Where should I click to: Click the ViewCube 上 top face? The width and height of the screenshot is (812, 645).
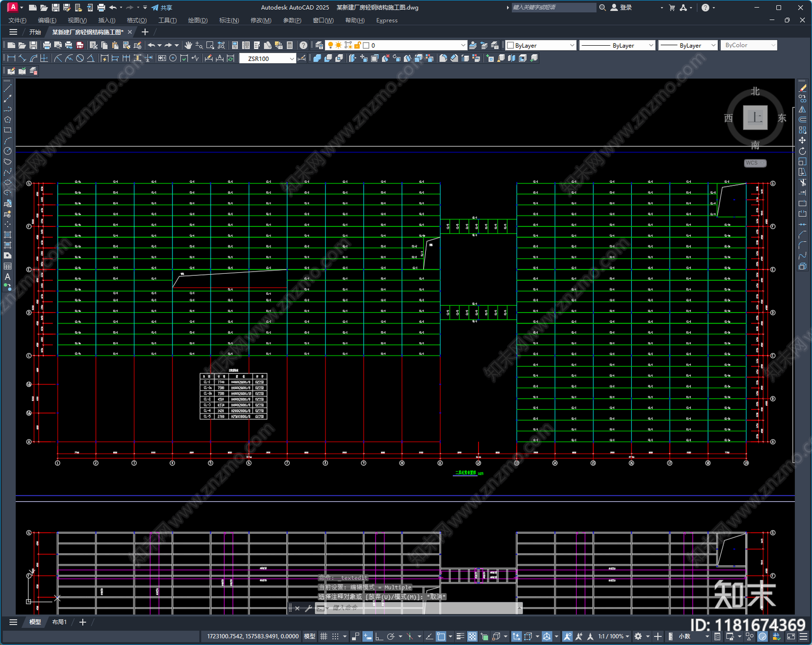point(755,118)
